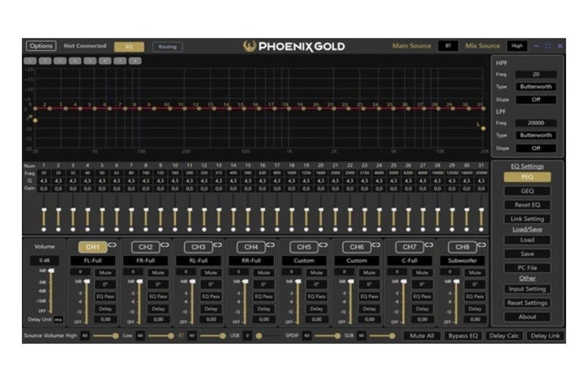Click the L low-pass marker on the graph

pos(483,128)
